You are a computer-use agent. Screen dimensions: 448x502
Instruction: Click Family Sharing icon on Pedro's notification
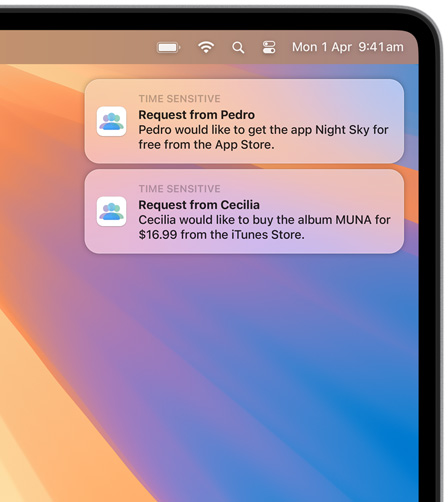[x=111, y=121]
